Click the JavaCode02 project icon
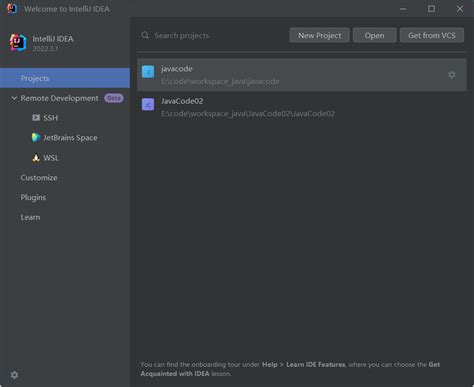The width and height of the screenshot is (474, 387). [x=148, y=104]
